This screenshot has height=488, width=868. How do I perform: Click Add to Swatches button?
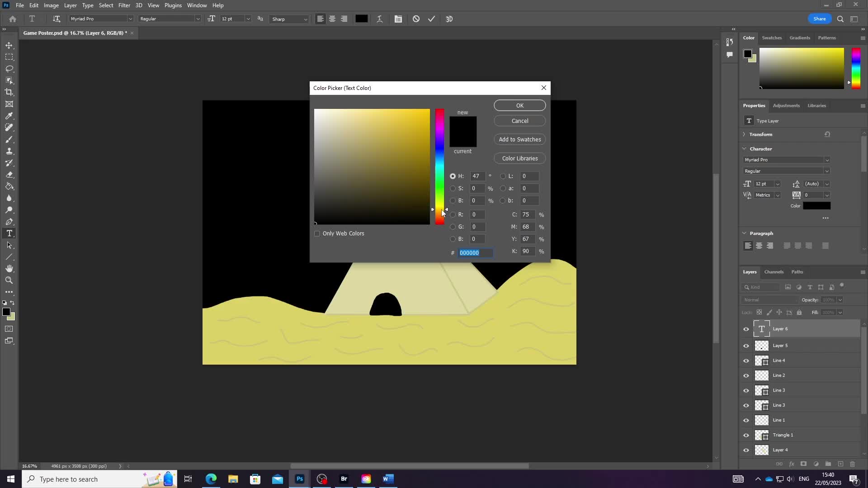pos(520,139)
